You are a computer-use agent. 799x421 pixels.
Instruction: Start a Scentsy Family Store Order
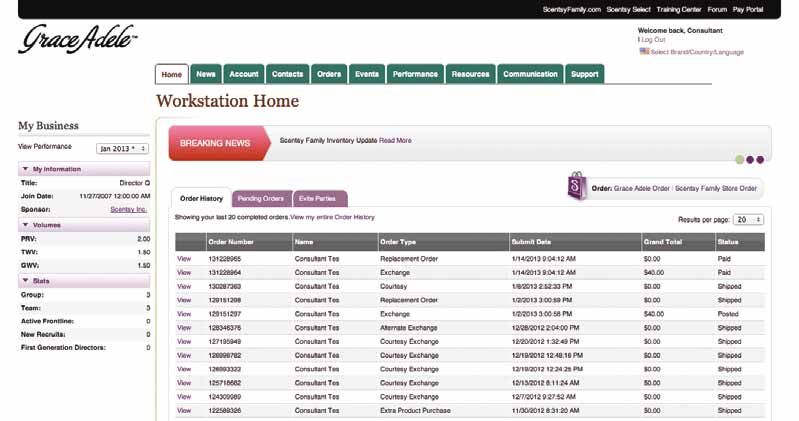[x=715, y=188]
